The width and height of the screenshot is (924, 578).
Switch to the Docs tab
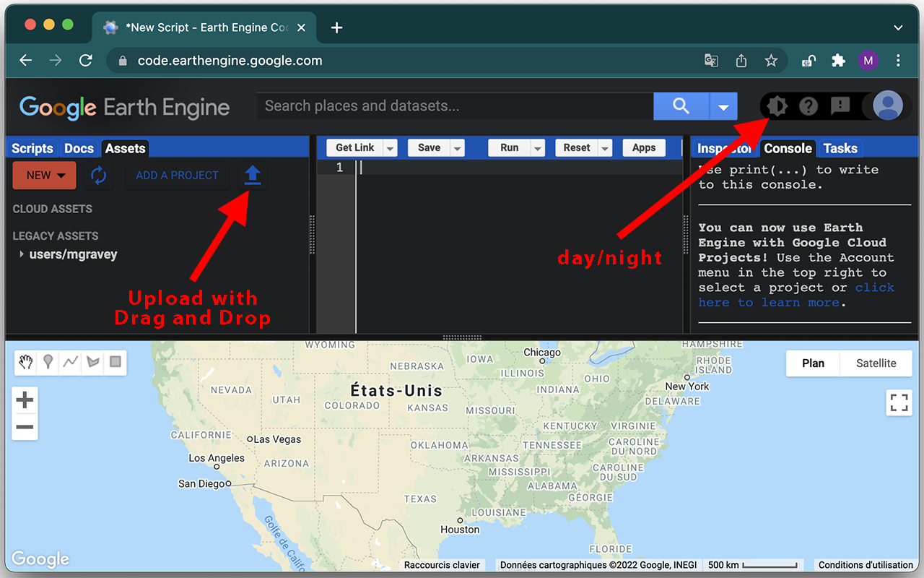tap(79, 148)
